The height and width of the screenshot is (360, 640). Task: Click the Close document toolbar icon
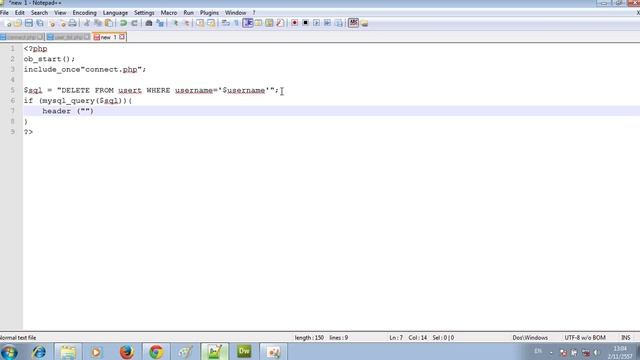[x=52, y=23]
